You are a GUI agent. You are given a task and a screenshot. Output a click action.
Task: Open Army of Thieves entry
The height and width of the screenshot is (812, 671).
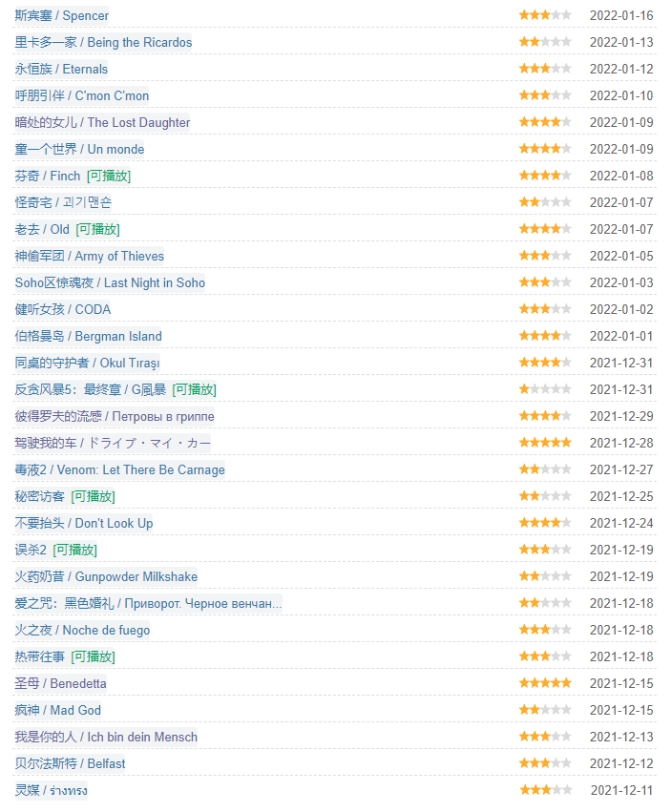89,257
